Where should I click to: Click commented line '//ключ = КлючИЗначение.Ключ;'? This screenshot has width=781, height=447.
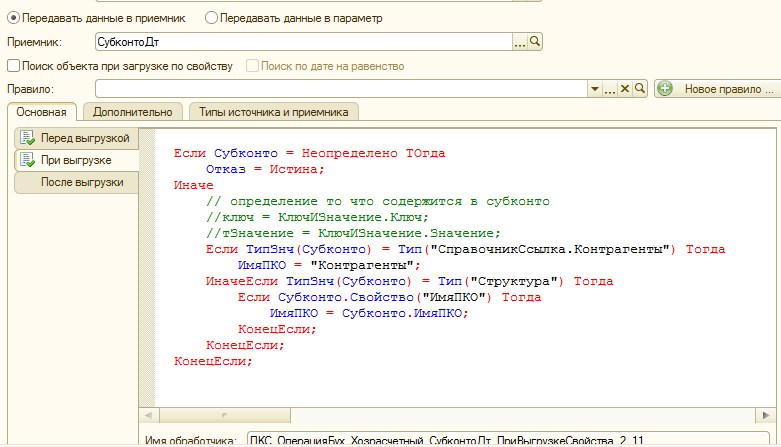[317, 217]
